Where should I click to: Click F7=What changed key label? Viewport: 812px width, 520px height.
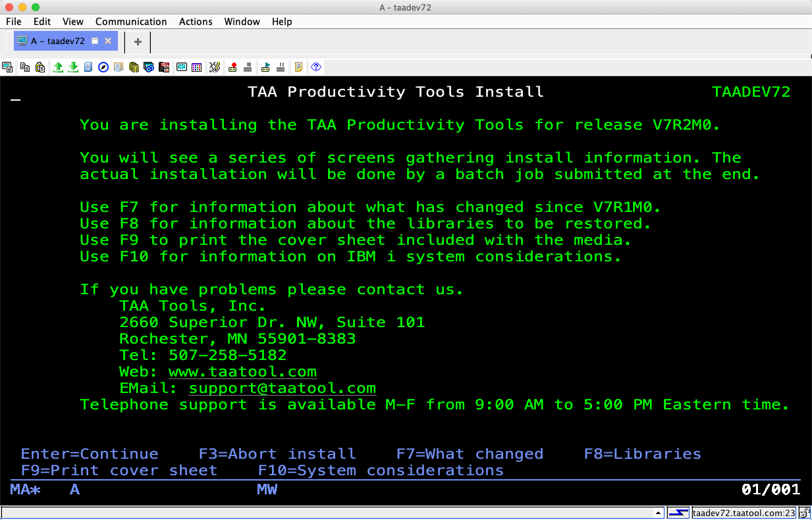click(470, 454)
